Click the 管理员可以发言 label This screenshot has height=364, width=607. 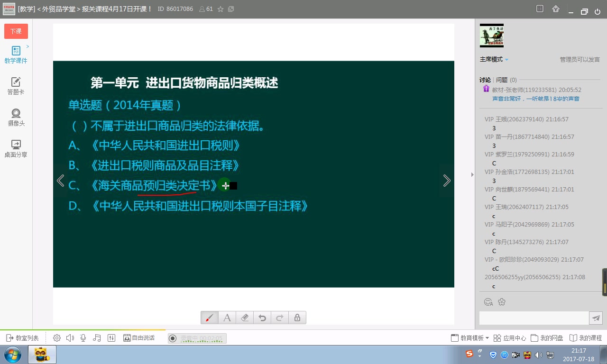tap(580, 60)
